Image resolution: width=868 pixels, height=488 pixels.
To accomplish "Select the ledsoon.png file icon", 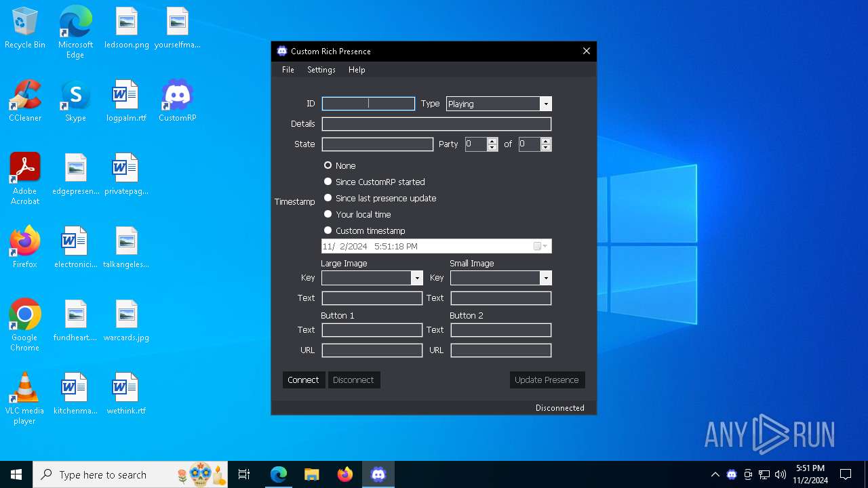I will pos(127,28).
